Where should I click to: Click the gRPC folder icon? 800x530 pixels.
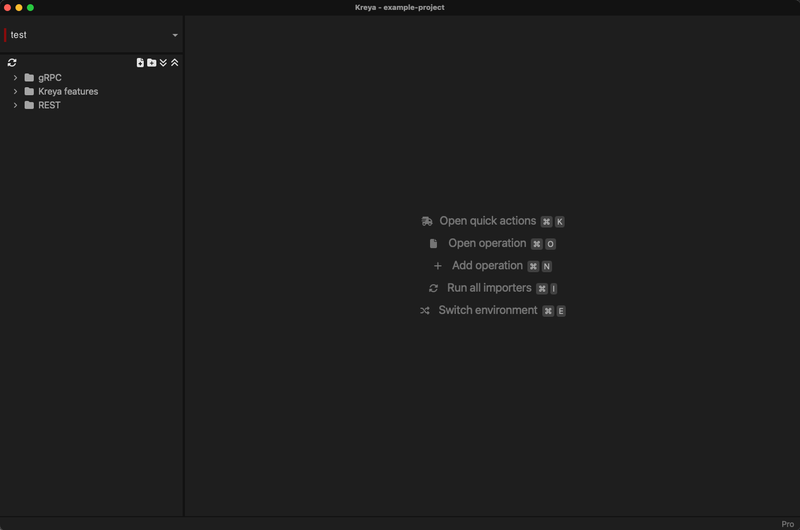[x=29, y=78]
